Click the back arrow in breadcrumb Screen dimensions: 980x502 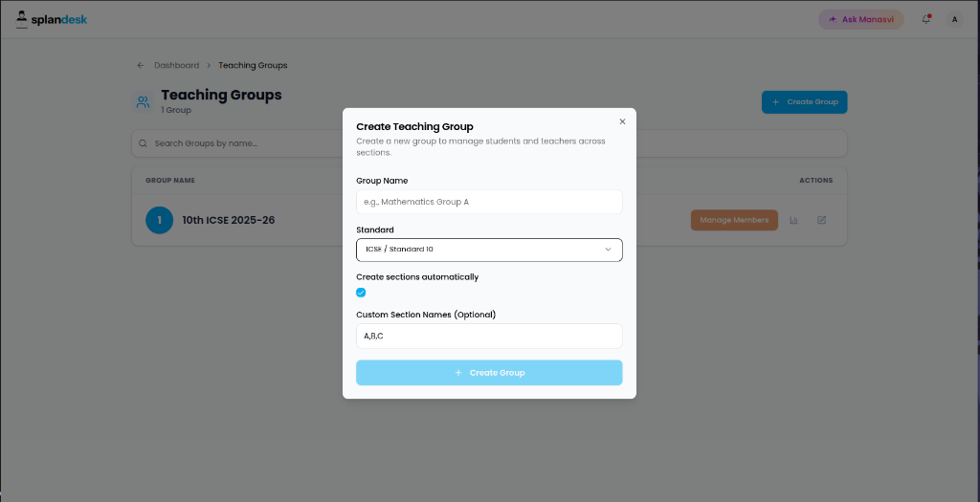pyautogui.click(x=141, y=65)
